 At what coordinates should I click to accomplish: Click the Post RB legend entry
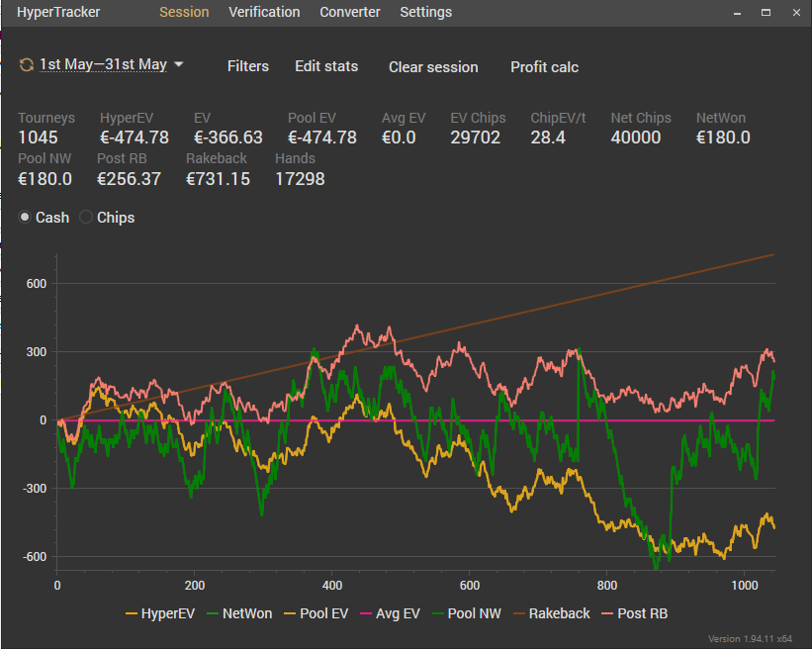pyautogui.click(x=634, y=613)
